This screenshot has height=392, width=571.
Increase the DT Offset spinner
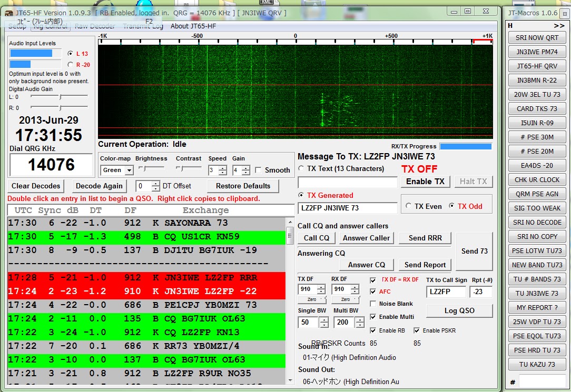coord(155,183)
